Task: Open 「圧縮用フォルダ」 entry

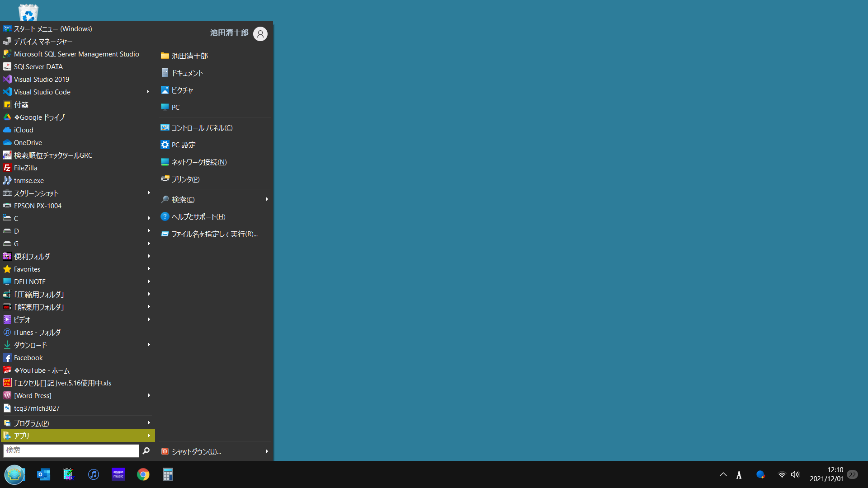Action: tap(78, 294)
